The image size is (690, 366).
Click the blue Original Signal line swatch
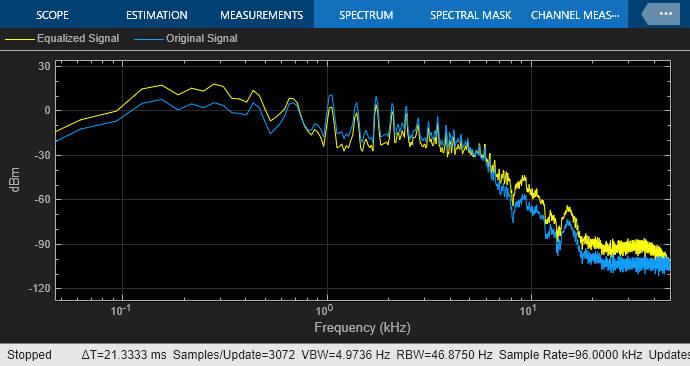pyautogui.click(x=149, y=40)
